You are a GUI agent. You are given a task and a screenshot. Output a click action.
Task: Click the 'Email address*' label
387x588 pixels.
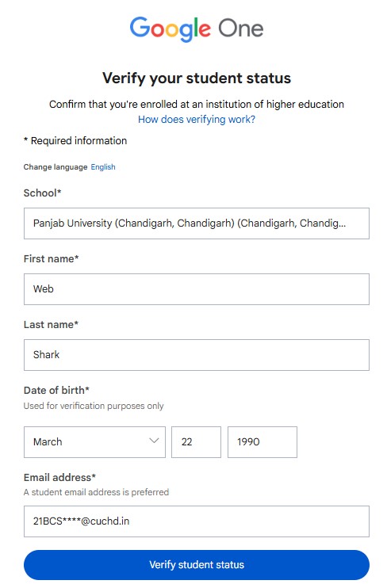(x=59, y=477)
